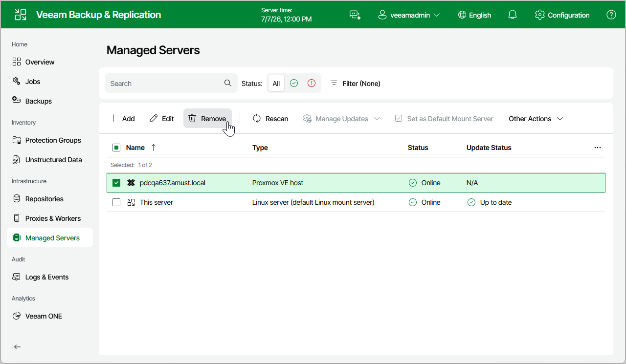The height and width of the screenshot is (364, 626).
Task: Click the Name column sort arrow
Action: [x=154, y=148]
